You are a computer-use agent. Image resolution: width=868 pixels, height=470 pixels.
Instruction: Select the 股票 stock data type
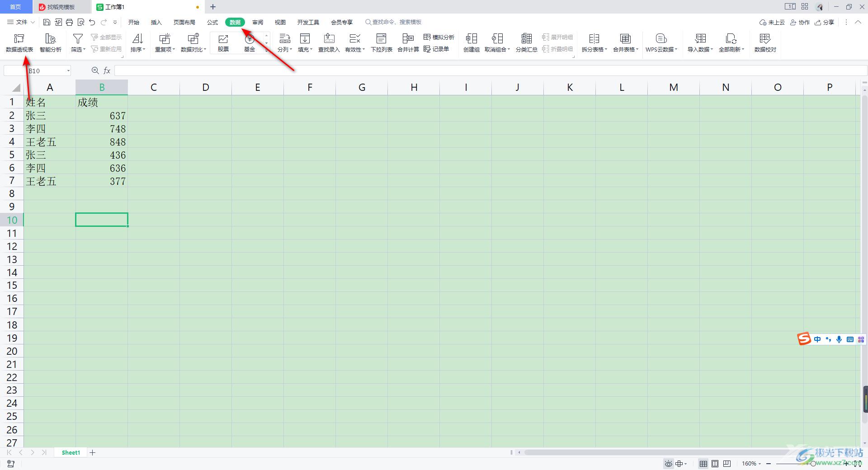tap(223, 43)
